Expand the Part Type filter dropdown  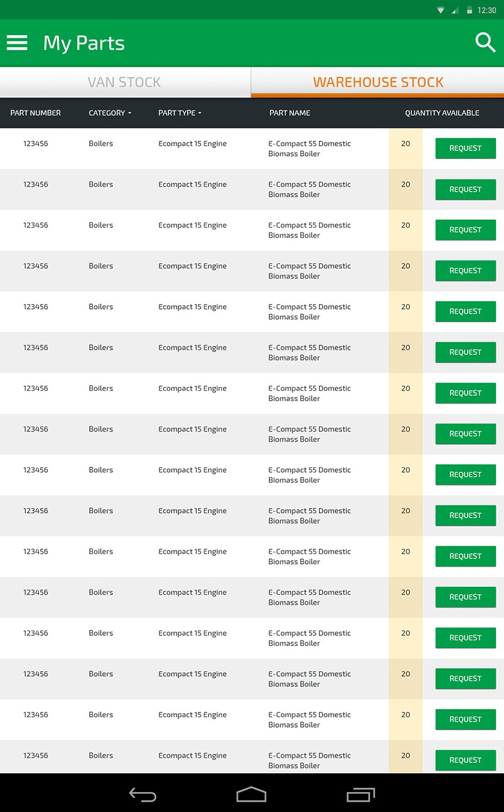[180, 113]
